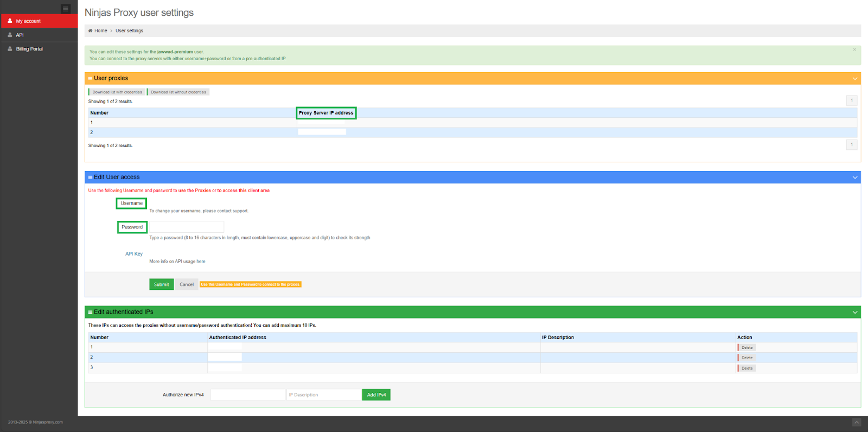Viewport: 868px width, 432px height.
Task: Click the IP Description column header
Action: click(x=558, y=338)
